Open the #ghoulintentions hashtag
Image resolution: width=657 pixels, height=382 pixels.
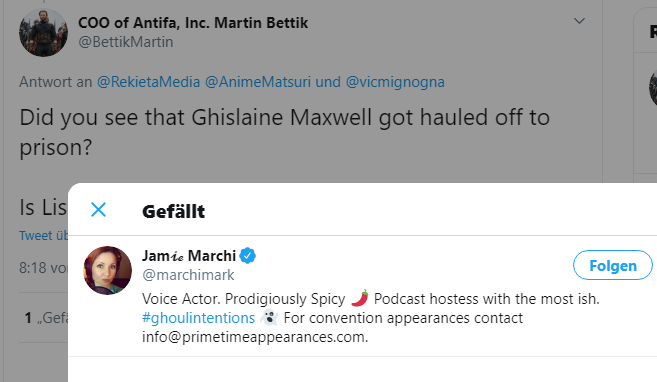198,318
